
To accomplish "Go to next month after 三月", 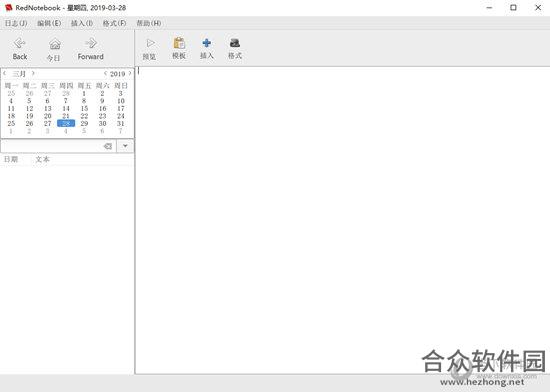I will 33,73.
